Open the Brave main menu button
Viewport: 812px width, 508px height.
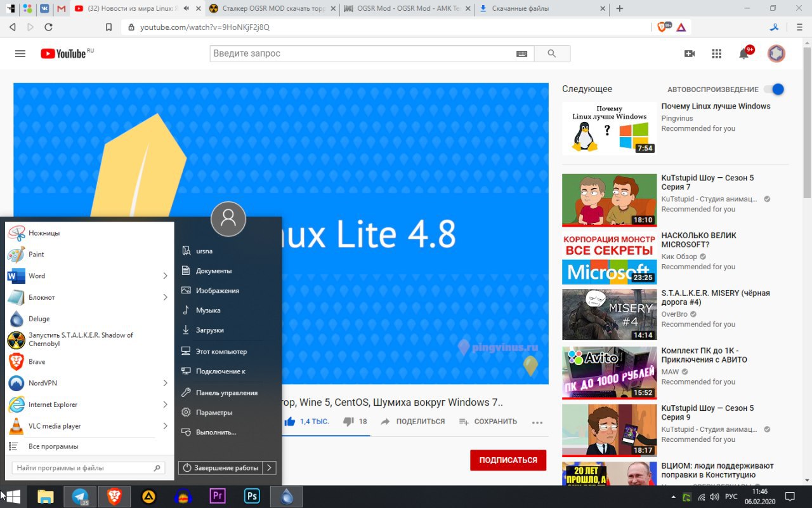pos(799,27)
